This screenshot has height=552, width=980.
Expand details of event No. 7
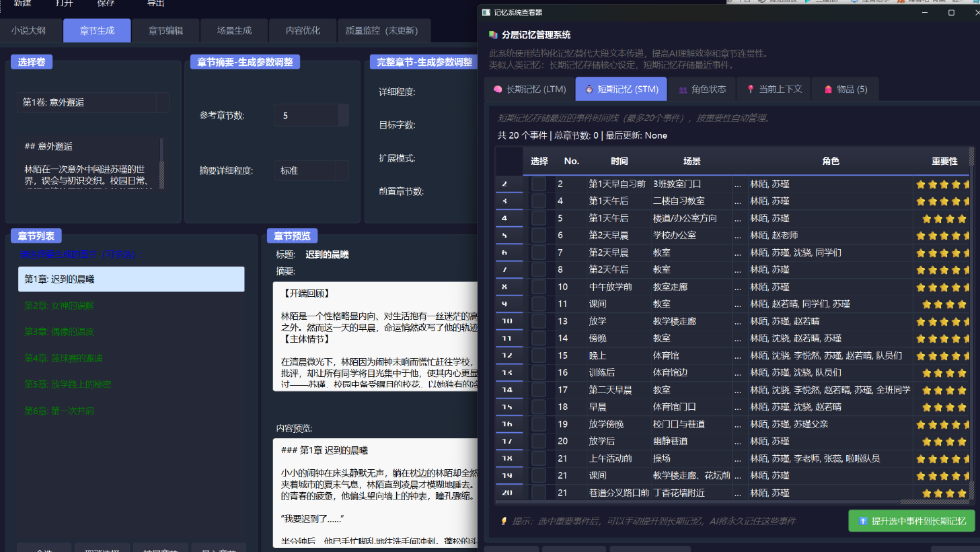click(x=738, y=252)
